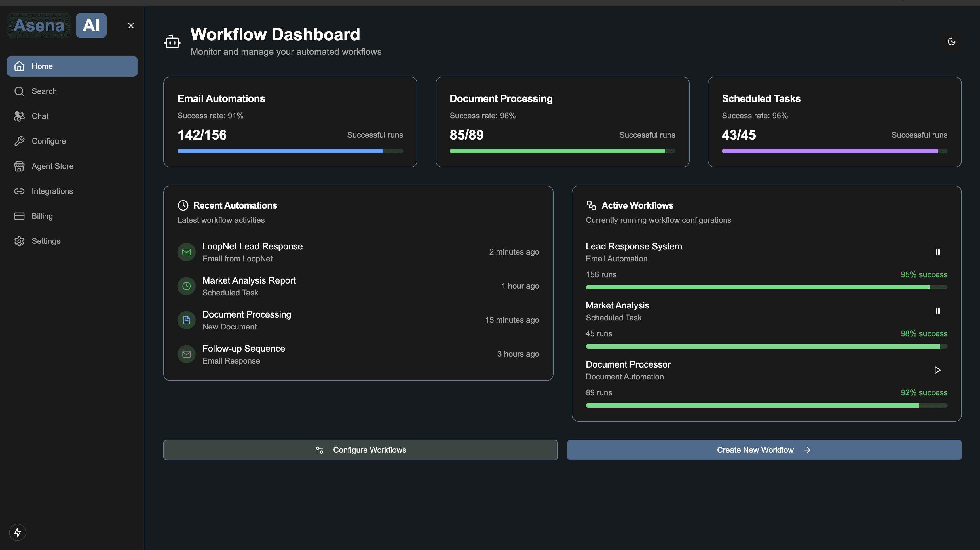Select Integrations in the sidebar
This screenshot has height=550, width=980.
click(x=72, y=191)
